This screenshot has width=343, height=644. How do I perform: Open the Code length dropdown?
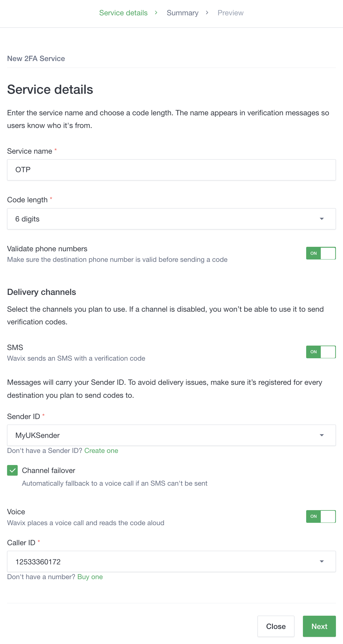tap(165, 219)
